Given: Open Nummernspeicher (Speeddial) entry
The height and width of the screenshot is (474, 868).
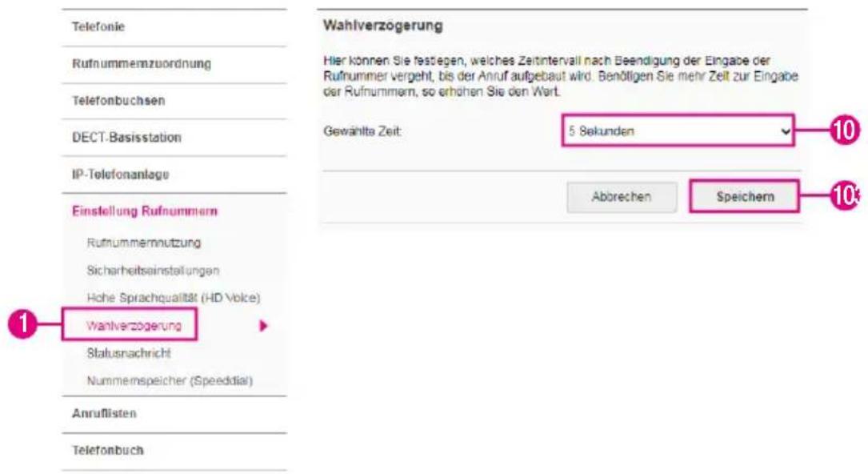Looking at the screenshot, I should tap(170, 381).
